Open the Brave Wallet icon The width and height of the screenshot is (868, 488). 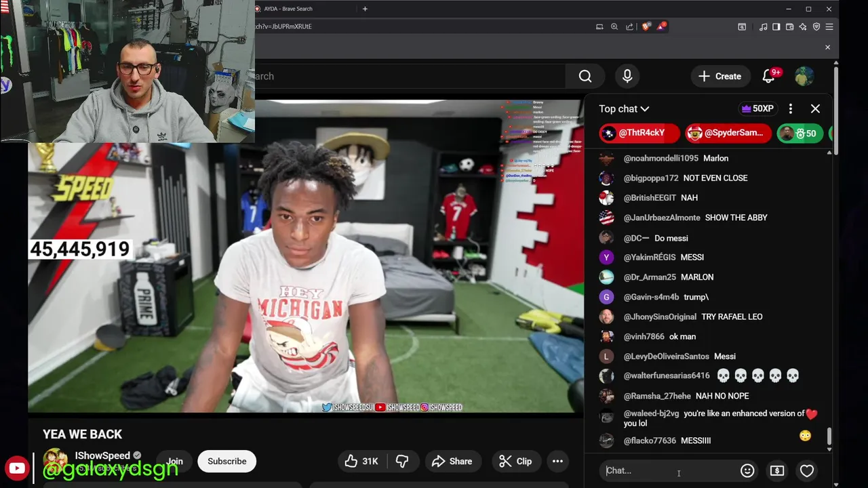point(790,26)
